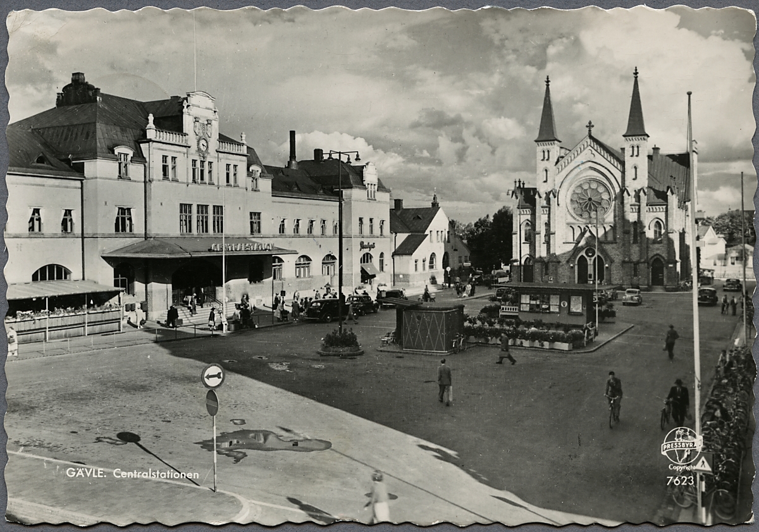The width and height of the screenshot is (759, 532).
Task: Click the postcard number 7623
Action: [680, 481]
